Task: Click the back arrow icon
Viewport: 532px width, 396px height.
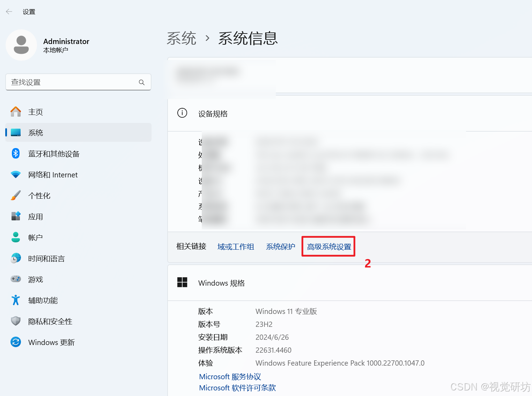Action: (x=9, y=12)
